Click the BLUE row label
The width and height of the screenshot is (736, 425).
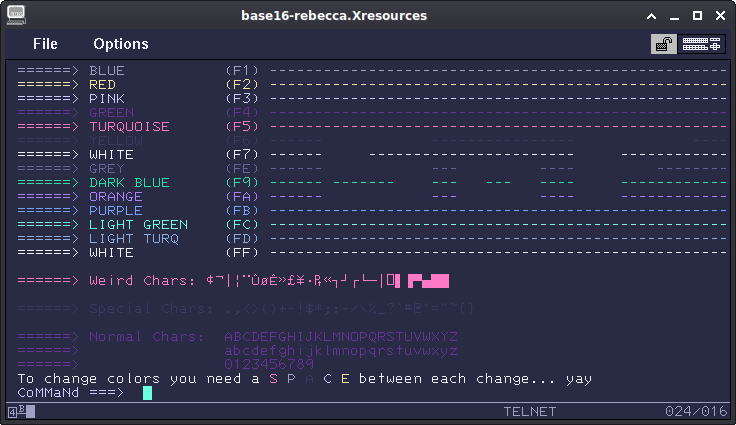pos(107,71)
